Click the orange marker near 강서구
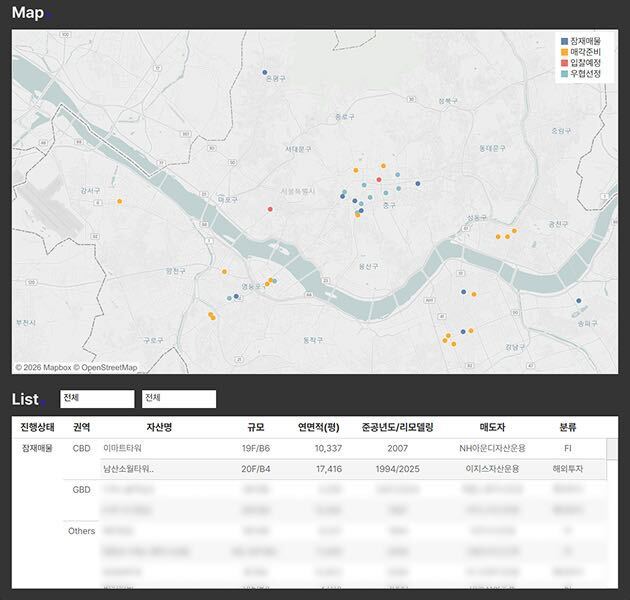The height and width of the screenshot is (600, 630). pyautogui.click(x=120, y=201)
